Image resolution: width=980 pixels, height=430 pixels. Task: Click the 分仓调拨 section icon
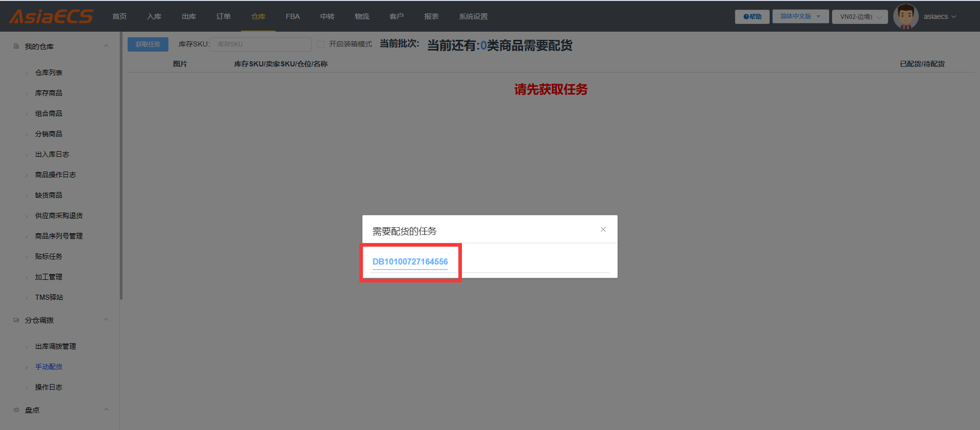(x=16, y=320)
